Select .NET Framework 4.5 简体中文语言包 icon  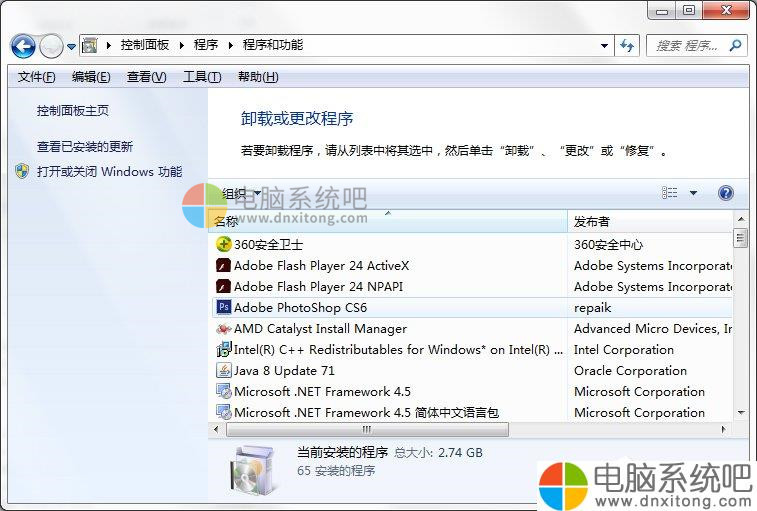click(224, 412)
